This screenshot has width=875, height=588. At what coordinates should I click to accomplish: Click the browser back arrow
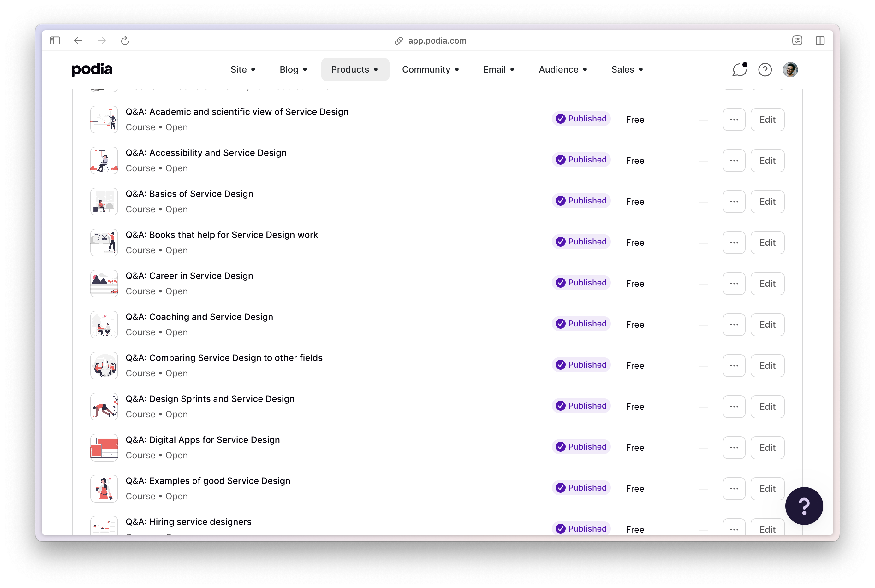[78, 40]
